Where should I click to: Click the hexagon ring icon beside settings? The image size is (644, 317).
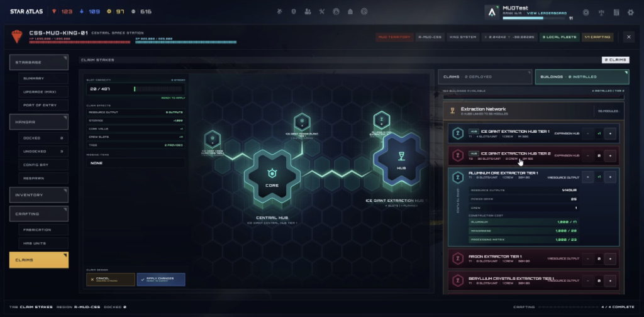(x=586, y=13)
